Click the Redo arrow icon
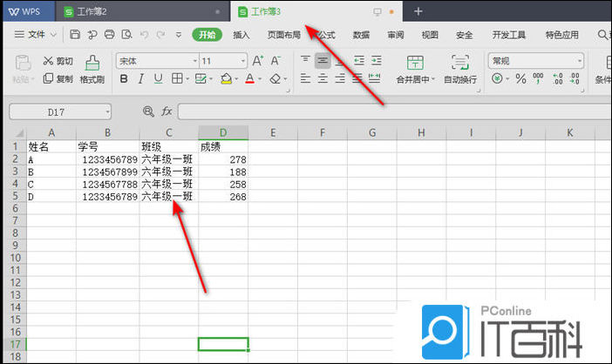The height and width of the screenshot is (364, 612). (160, 35)
